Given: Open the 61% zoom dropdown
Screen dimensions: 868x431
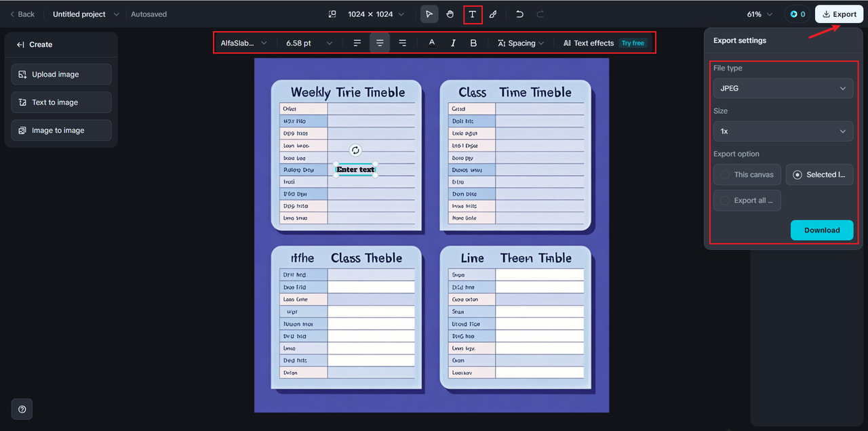Looking at the screenshot, I should [760, 14].
